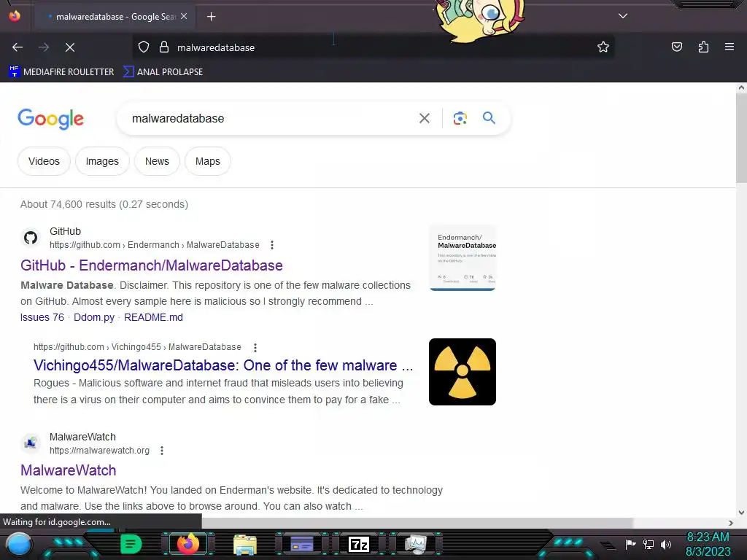Click the scroll right arrow
The image size is (747, 560).
coord(731,523)
